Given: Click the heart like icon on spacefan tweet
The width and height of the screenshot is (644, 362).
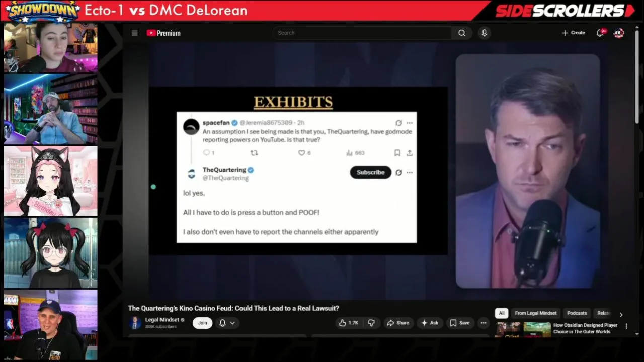Looking at the screenshot, I should click(x=301, y=153).
